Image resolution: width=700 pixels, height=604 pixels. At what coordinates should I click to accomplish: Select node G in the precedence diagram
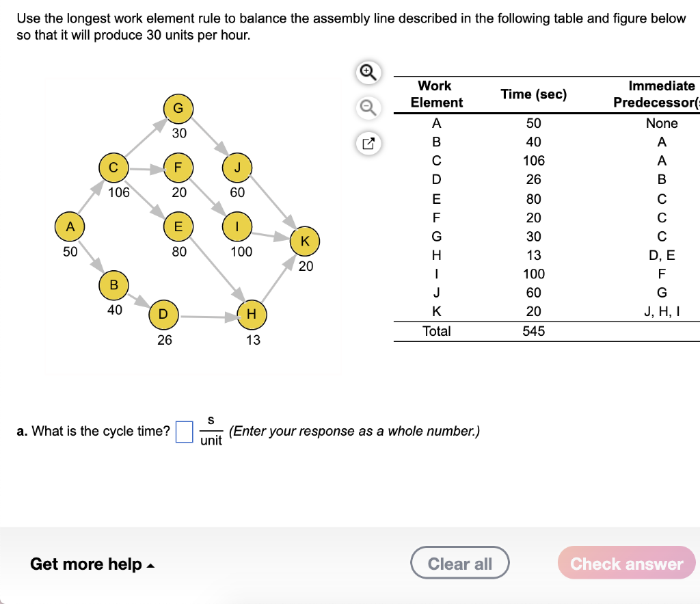point(178,109)
